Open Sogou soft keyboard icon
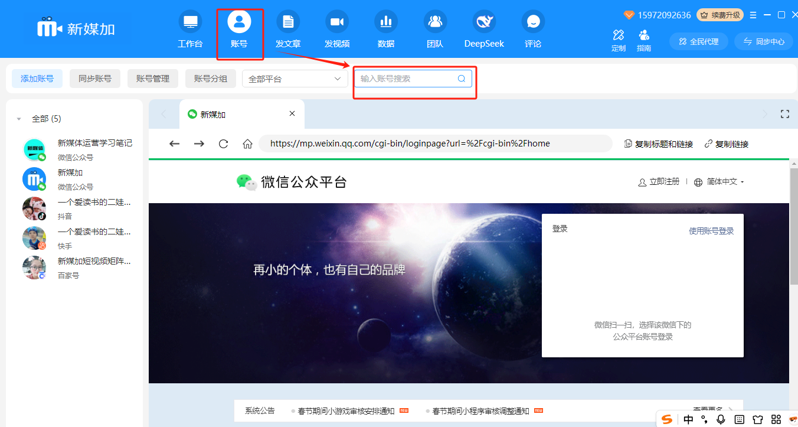798x427 pixels. click(739, 419)
